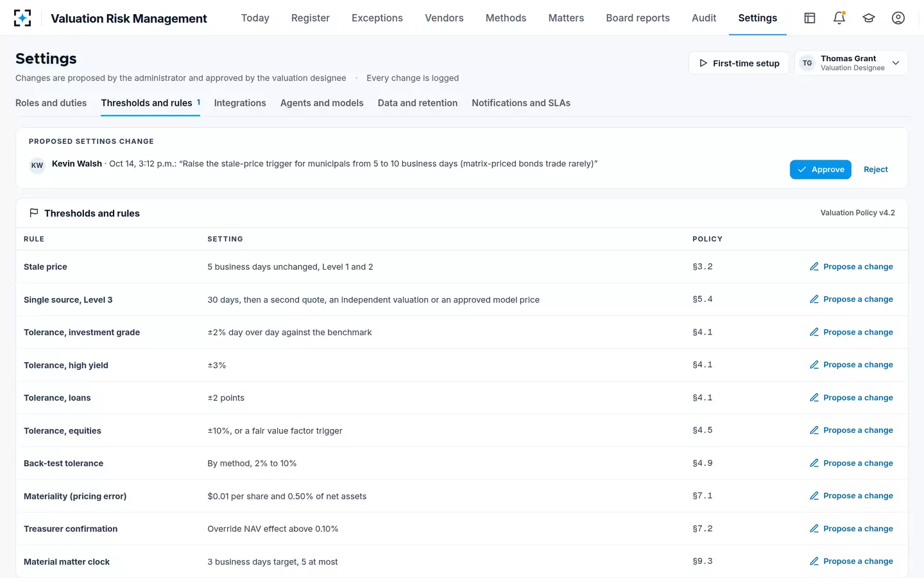Switch to the Integrations tab

240,103
